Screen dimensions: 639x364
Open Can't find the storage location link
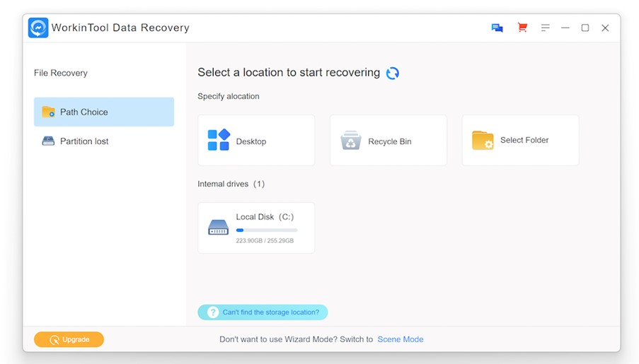click(x=263, y=312)
